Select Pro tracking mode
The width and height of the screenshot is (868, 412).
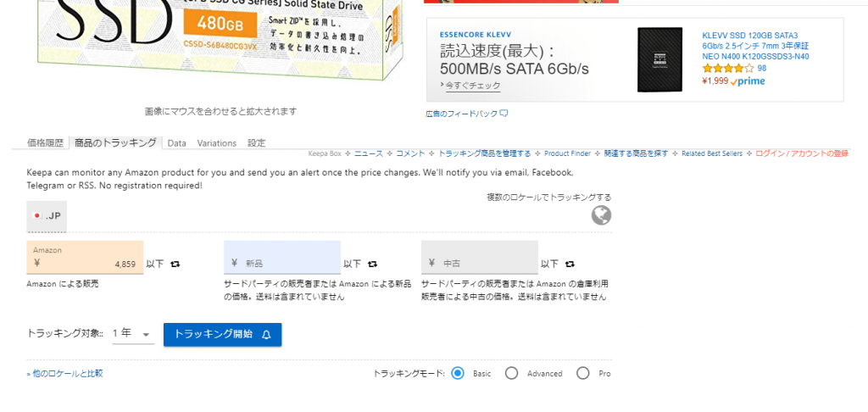583,373
